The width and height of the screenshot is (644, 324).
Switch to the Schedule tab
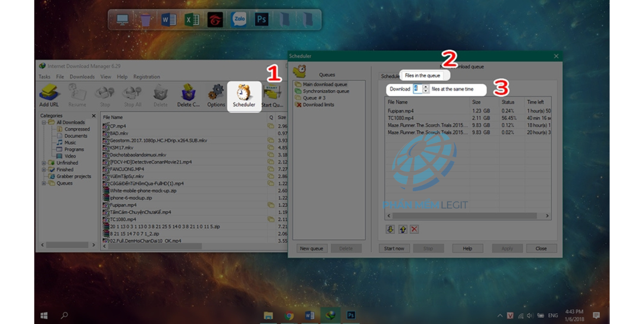click(x=390, y=76)
